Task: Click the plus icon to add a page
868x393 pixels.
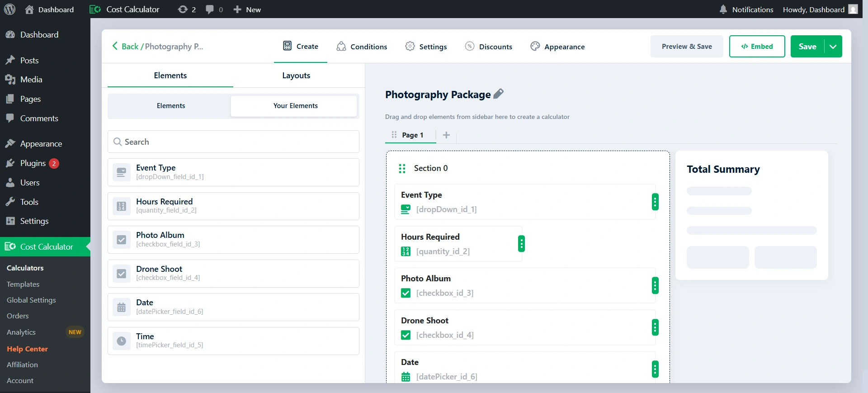Action: 446,135
